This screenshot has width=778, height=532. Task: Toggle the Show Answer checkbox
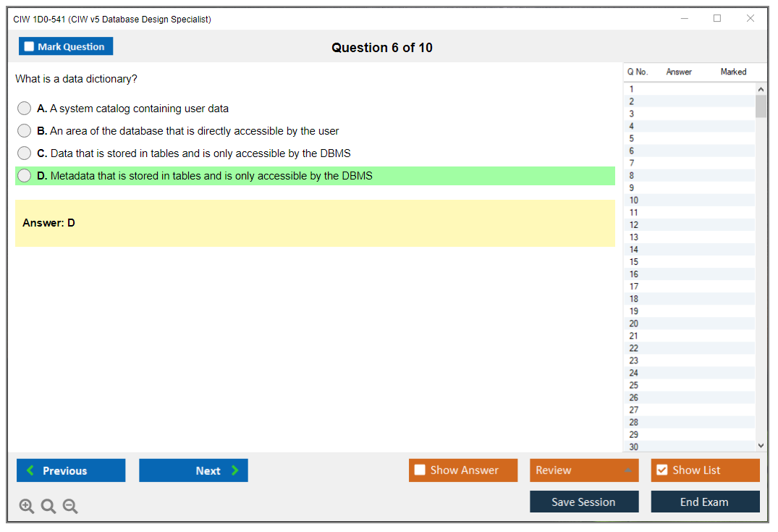point(420,470)
